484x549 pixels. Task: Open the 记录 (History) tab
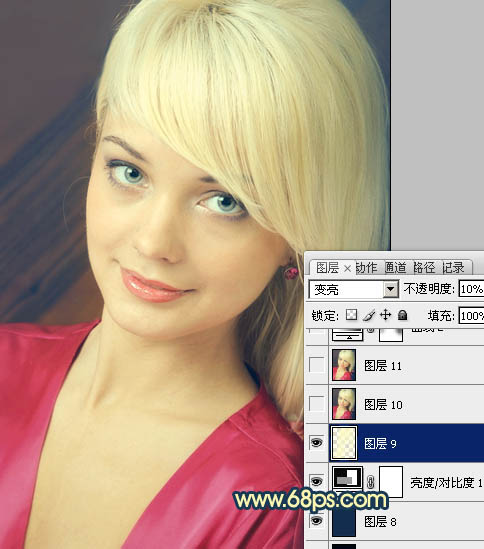tap(453, 268)
